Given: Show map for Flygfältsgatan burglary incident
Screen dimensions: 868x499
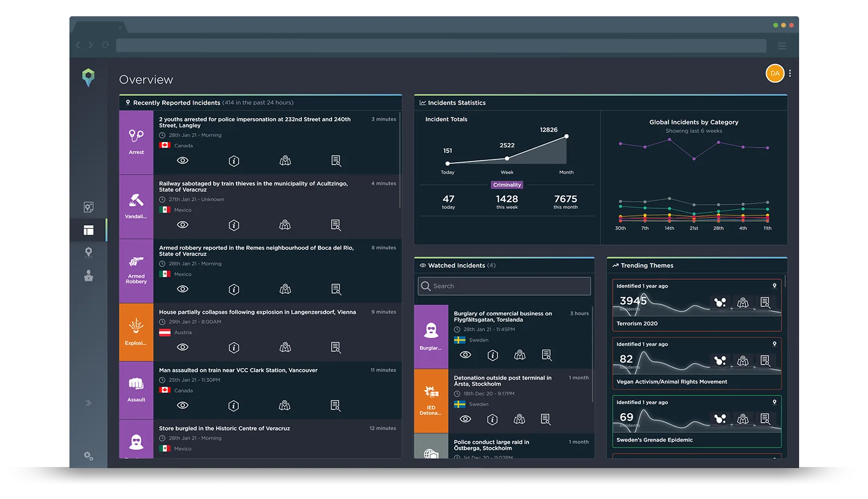Looking at the screenshot, I should [x=520, y=355].
